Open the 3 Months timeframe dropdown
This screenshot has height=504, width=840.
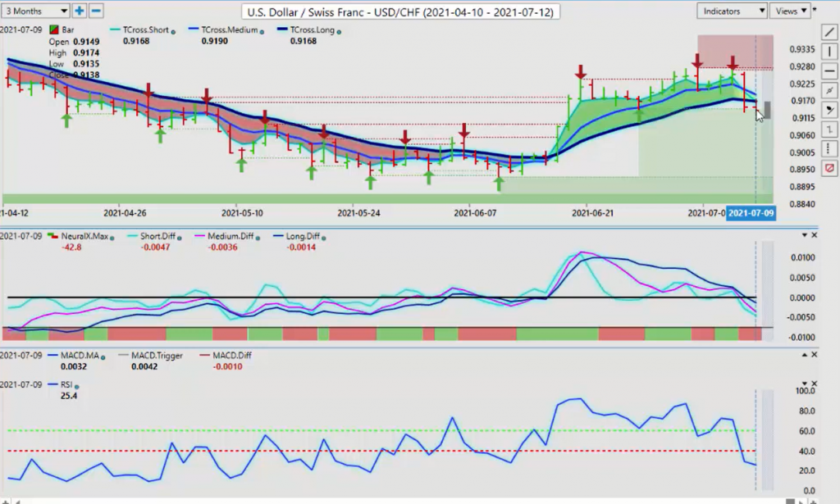pos(35,11)
